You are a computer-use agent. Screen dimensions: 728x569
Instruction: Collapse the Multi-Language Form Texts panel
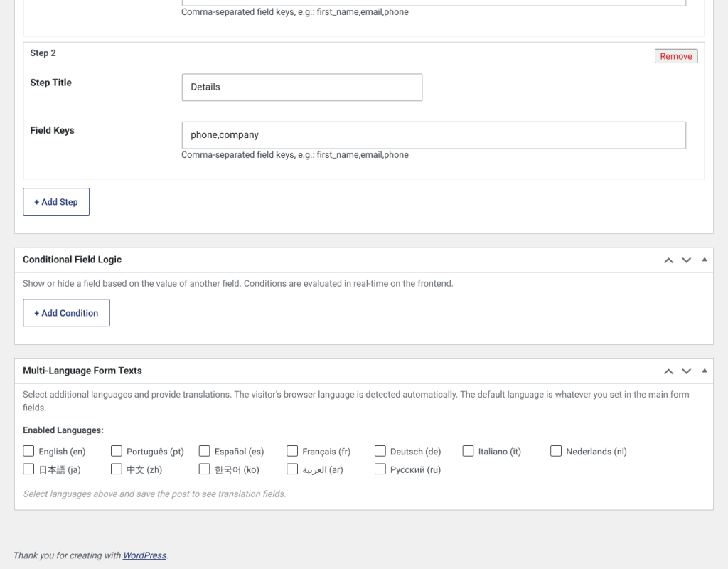pyautogui.click(x=705, y=371)
